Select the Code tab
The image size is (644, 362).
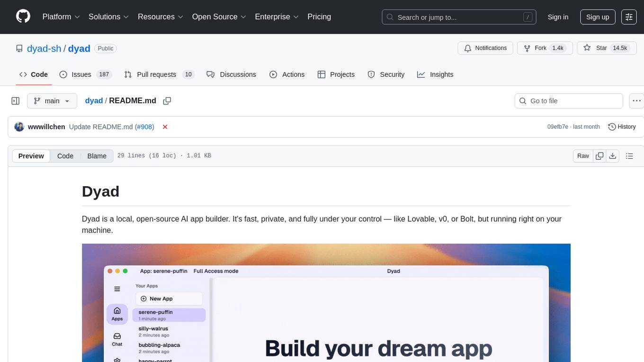[x=34, y=74]
